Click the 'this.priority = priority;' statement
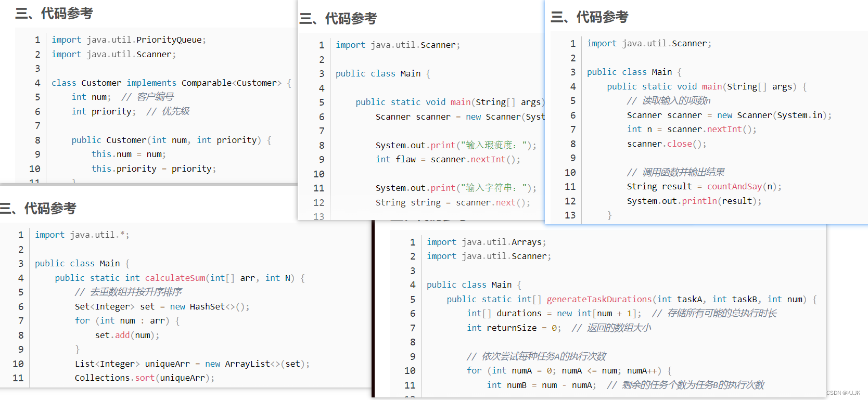868x400 pixels. click(x=154, y=169)
